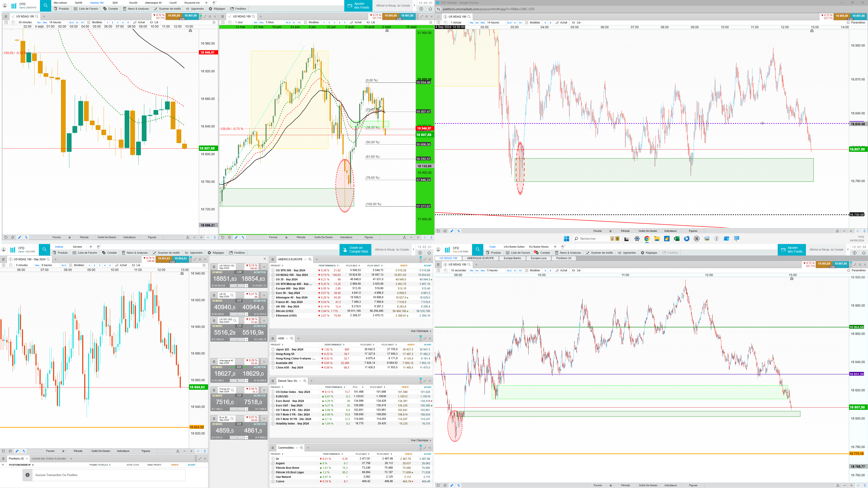The image size is (868, 488).
Task: Open quantity dropdown in US NDAQ 100 ticket
Action: click(246, 286)
